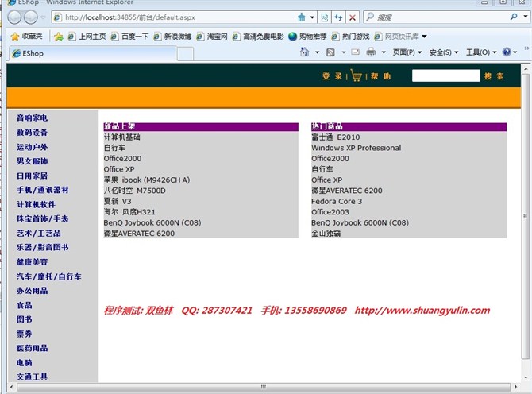Click the browser Back button

pos(14,17)
